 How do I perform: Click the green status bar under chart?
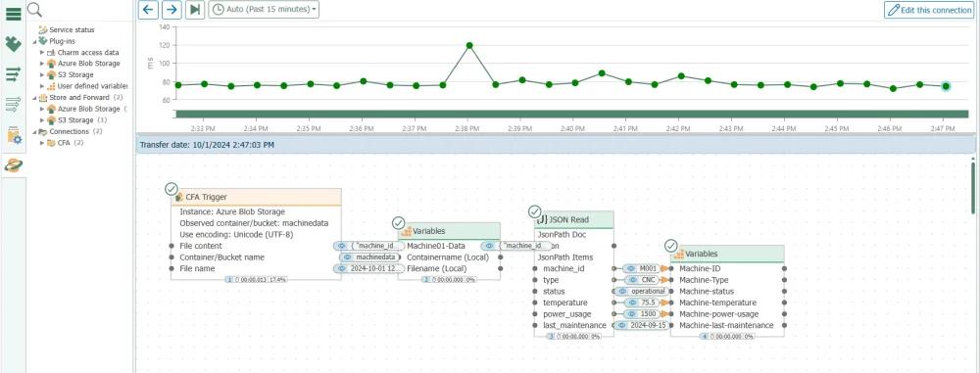coord(571,114)
